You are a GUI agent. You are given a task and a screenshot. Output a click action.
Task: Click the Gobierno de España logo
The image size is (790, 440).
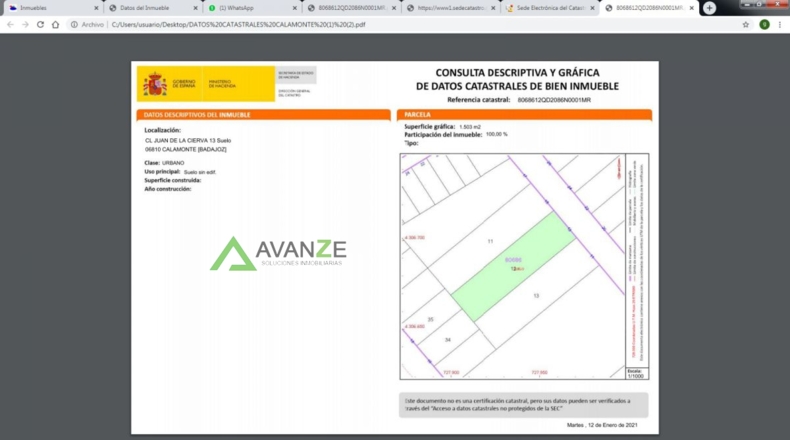tap(169, 84)
